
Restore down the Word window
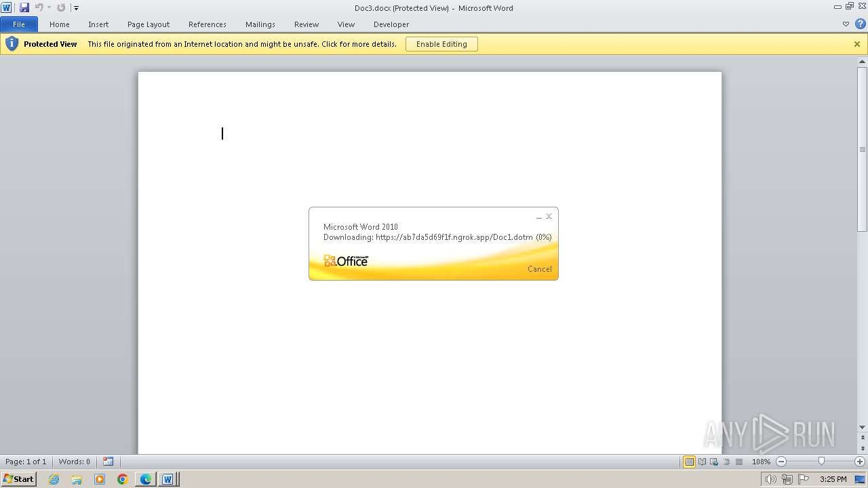850,6
